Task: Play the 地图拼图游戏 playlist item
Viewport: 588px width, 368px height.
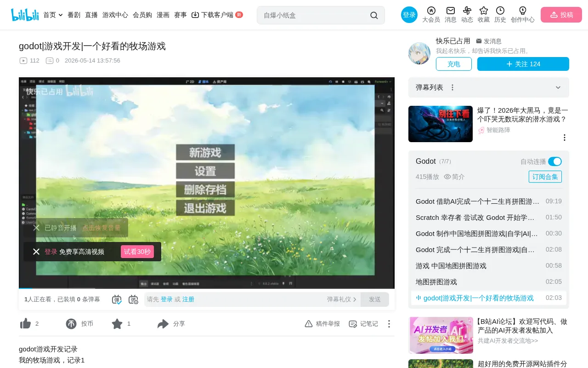Action: click(489, 282)
